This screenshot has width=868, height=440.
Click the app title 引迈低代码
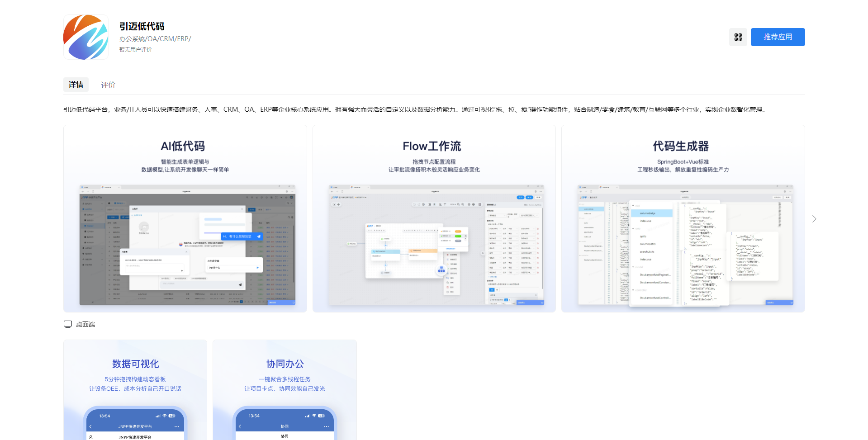(x=142, y=27)
